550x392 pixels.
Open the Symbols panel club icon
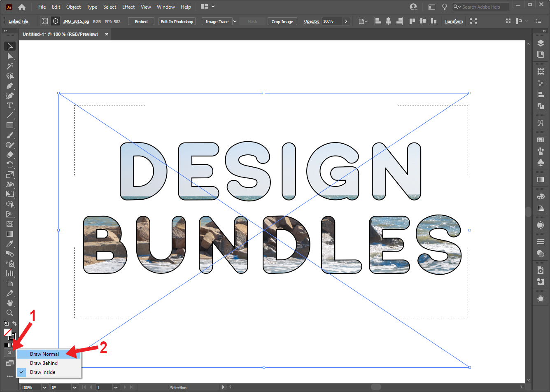tap(541, 163)
